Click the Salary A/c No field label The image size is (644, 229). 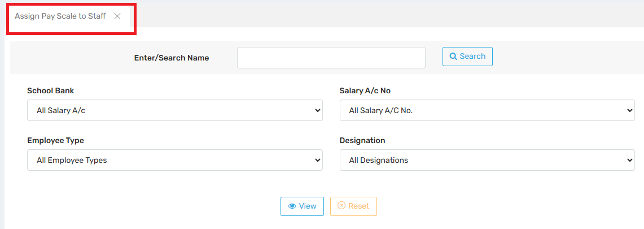pyautogui.click(x=365, y=90)
